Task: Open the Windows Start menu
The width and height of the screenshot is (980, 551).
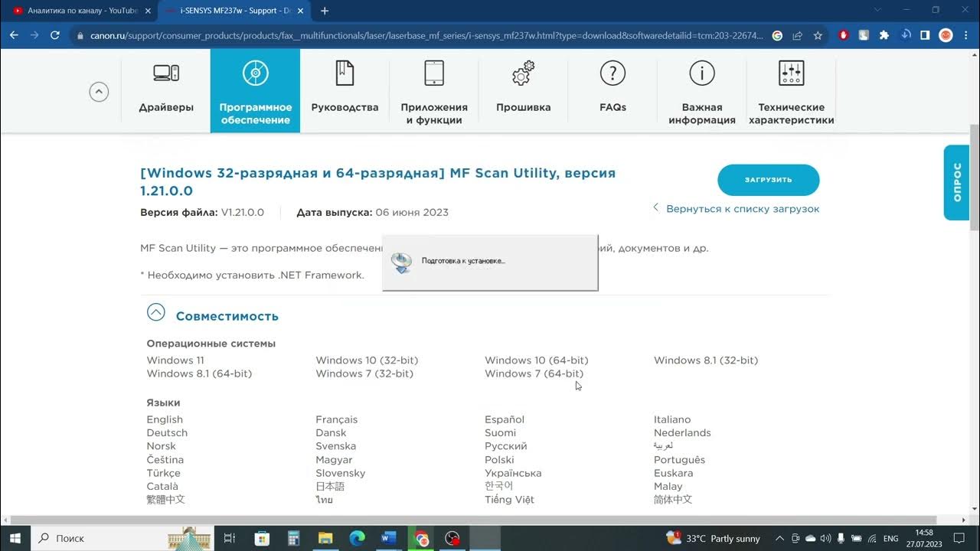Action: (15, 538)
